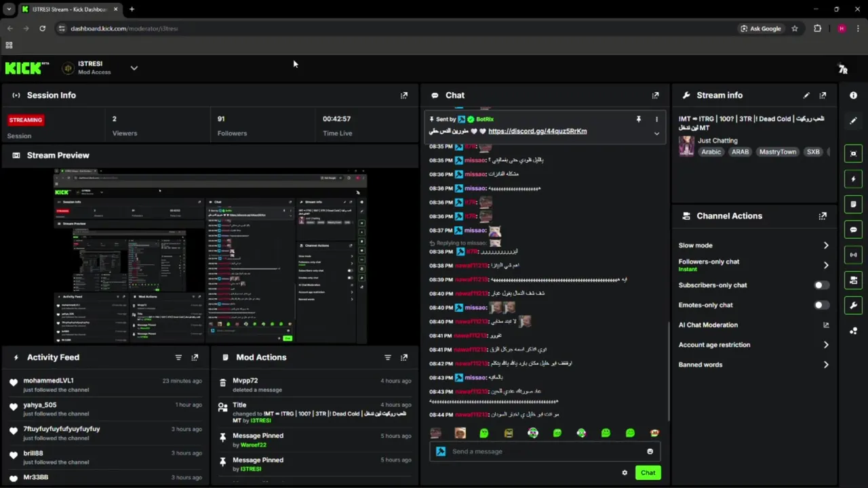Open Chrome apps grid shortcut
The width and height of the screenshot is (868, 488).
(x=9, y=45)
